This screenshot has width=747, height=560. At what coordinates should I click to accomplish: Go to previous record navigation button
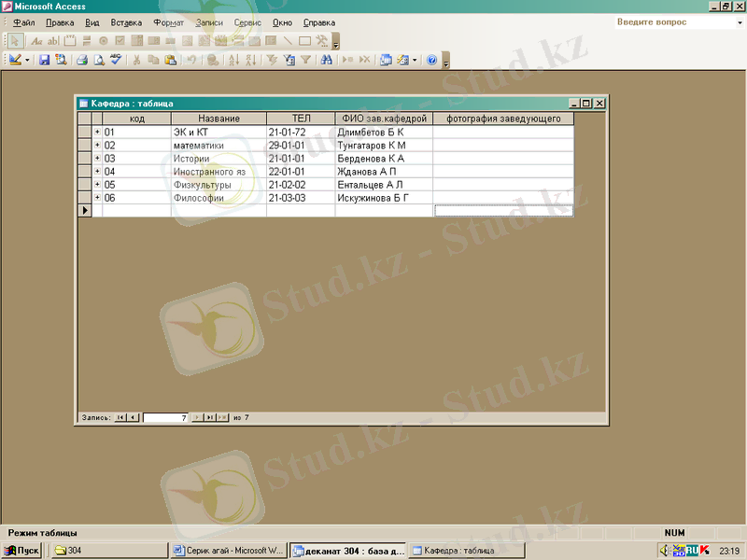click(134, 418)
